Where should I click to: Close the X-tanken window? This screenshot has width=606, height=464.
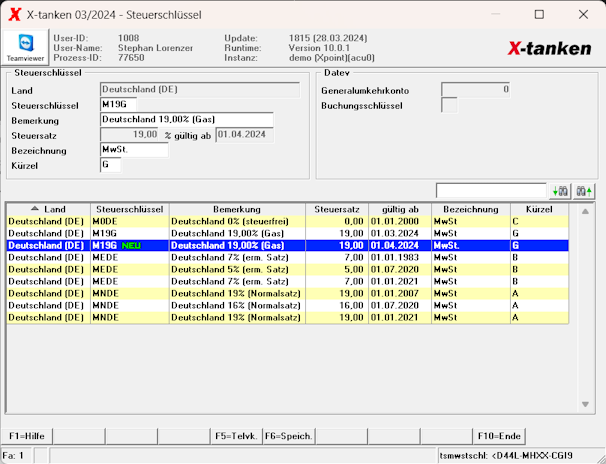(583, 15)
